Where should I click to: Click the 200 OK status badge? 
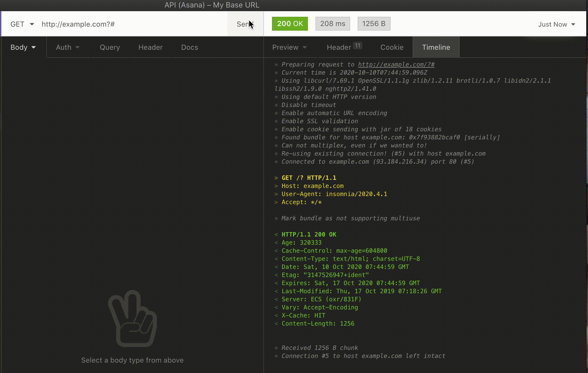tap(290, 24)
